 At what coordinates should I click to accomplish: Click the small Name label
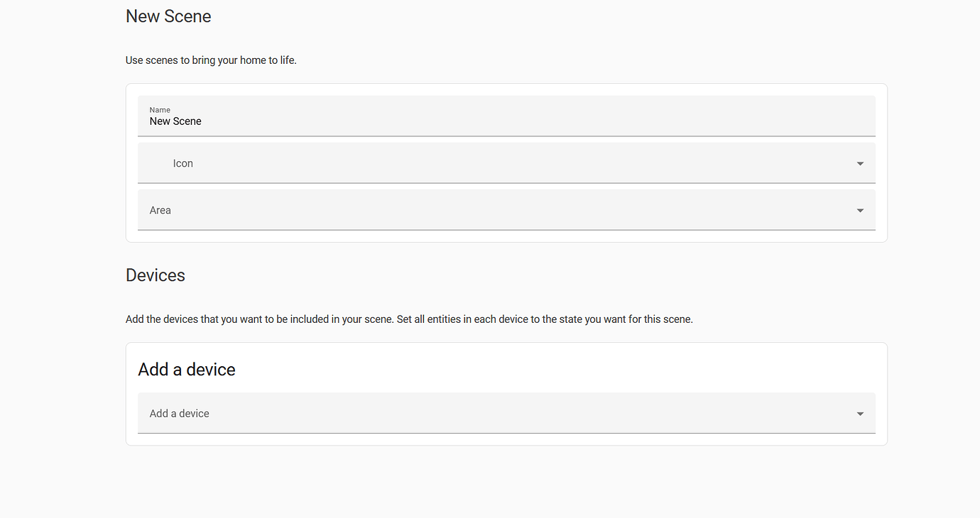pos(160,110)
